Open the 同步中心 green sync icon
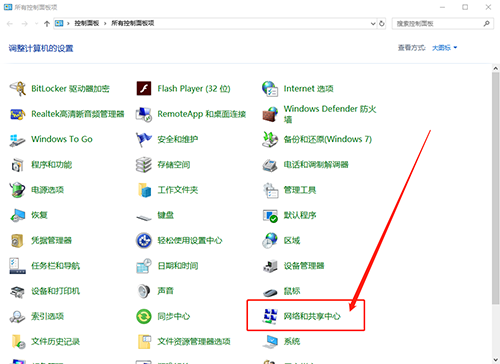 144,316
